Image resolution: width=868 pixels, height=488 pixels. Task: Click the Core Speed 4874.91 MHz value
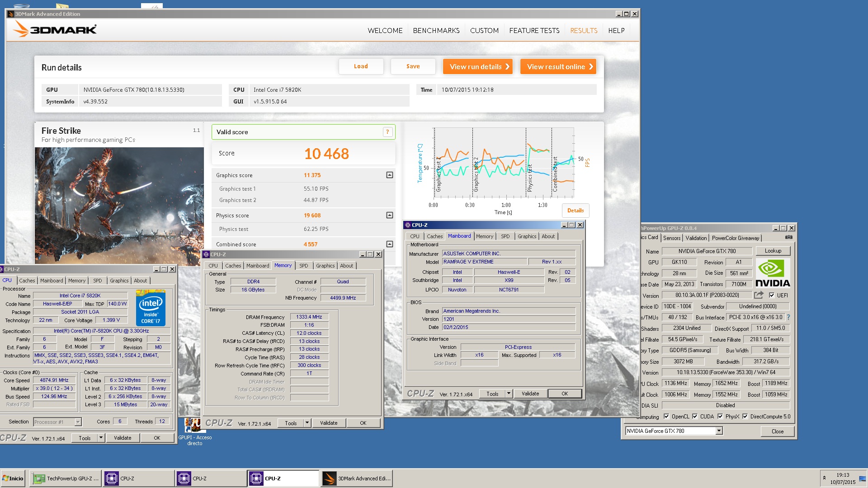54,380
